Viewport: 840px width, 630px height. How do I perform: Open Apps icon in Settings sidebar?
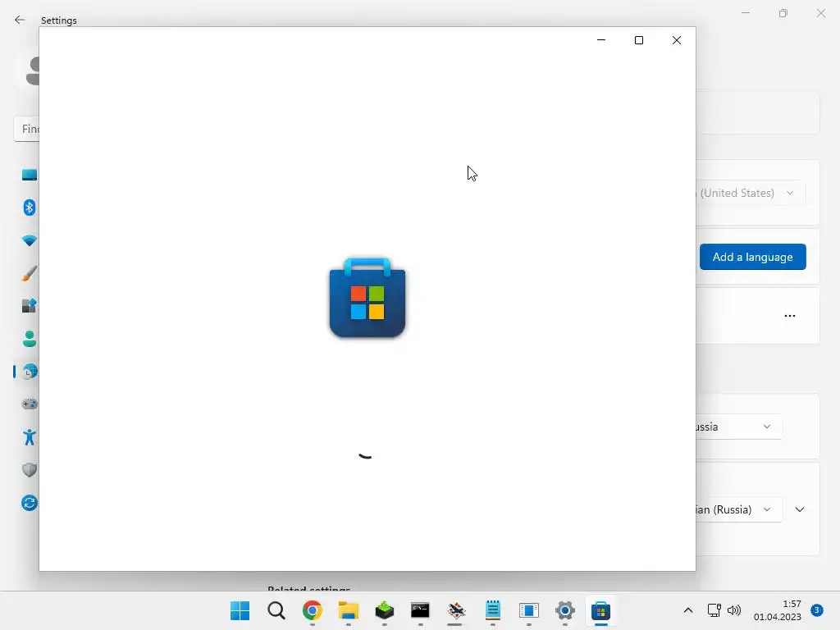pyautogui.click(x=30, y=306)
